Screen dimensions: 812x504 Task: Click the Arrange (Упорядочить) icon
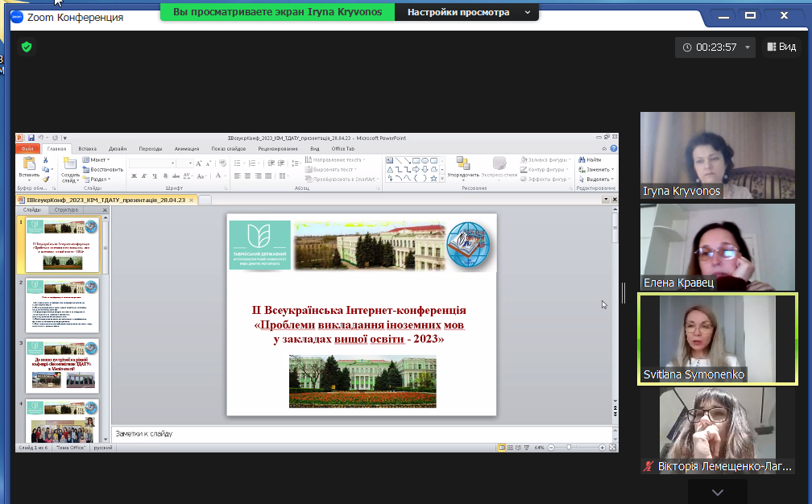click(462, 164)
